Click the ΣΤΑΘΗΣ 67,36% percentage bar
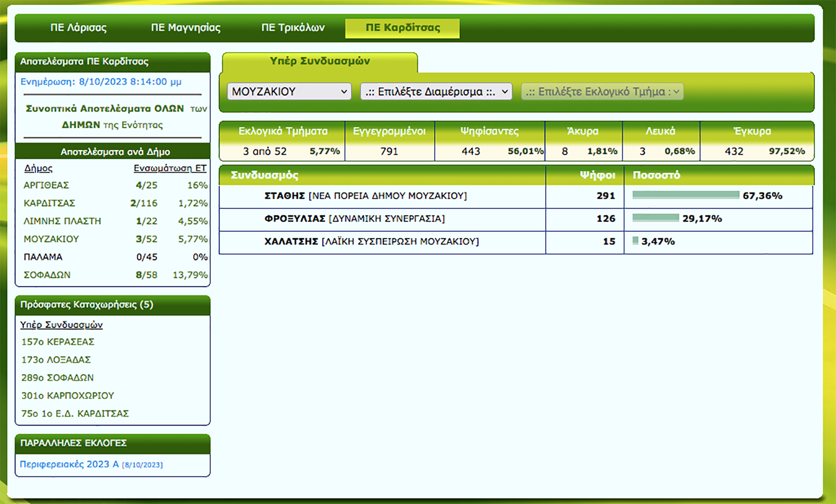Image resolution: width=836 pixels, height=504 pixels. tap(685, 195)
